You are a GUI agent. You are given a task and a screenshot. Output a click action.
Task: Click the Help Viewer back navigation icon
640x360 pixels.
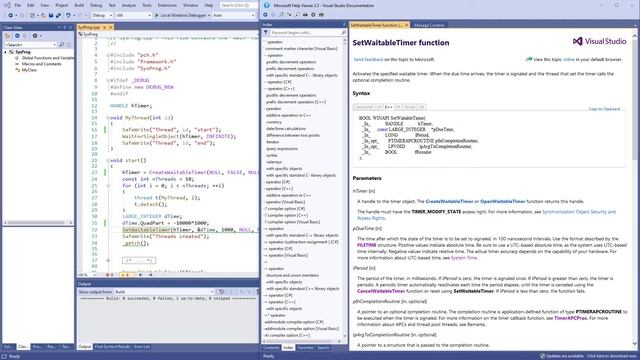pyautogui.click(x=265, y=15)
